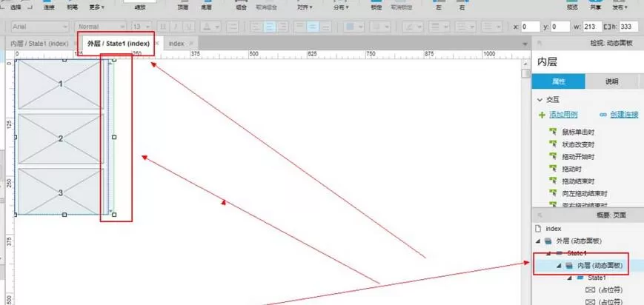Open the font size 13 dropdown
Viewport: 644px width, 305px height.
(142, 27)
